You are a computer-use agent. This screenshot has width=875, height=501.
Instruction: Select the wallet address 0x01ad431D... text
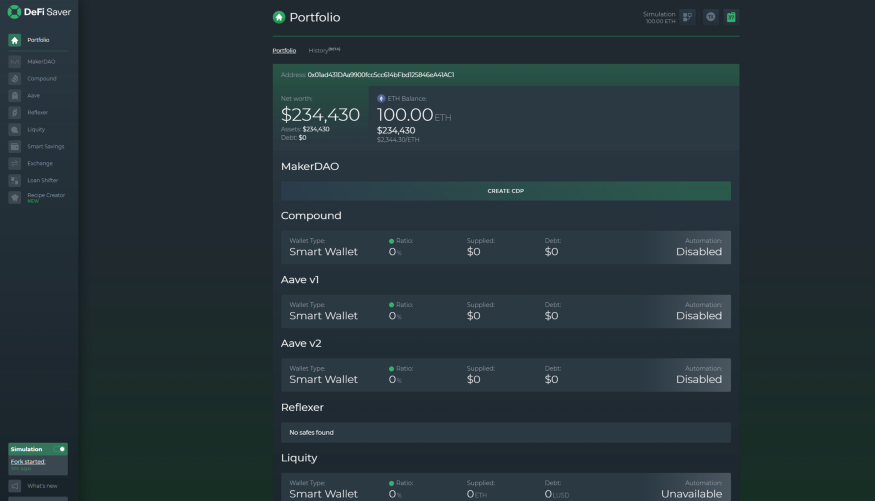381,75
